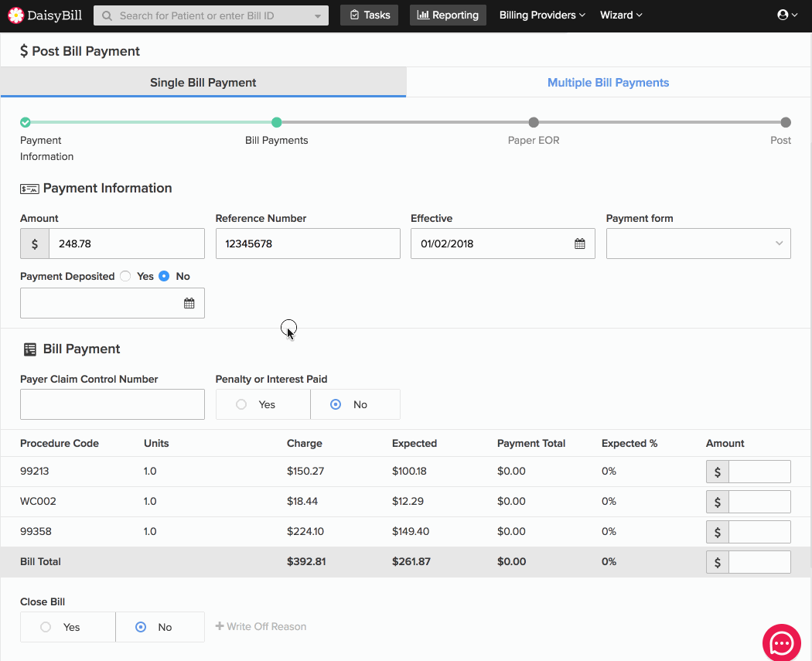Expand the Billing Providers menu
812x661 pixels.
(542, 15)
